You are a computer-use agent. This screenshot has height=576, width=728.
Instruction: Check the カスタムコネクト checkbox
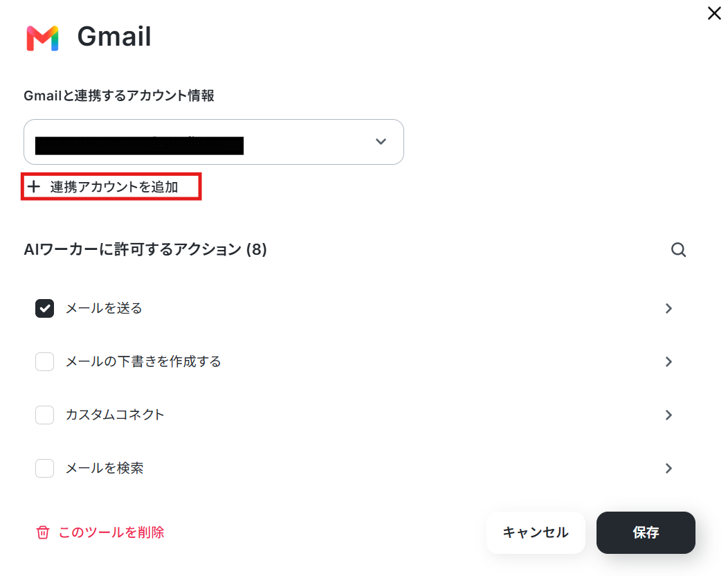(44, 415)
